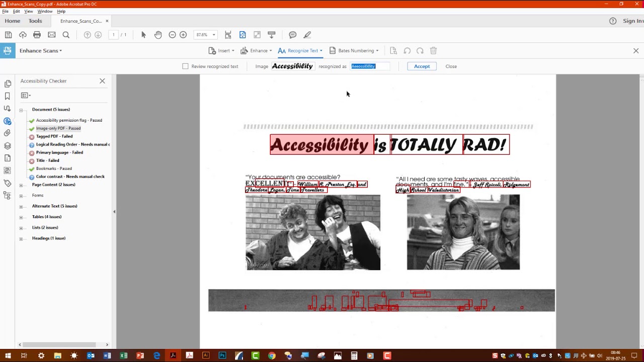Select Title - Failed item
Screen dimensions: 644x362
click(x=47, y=160)
